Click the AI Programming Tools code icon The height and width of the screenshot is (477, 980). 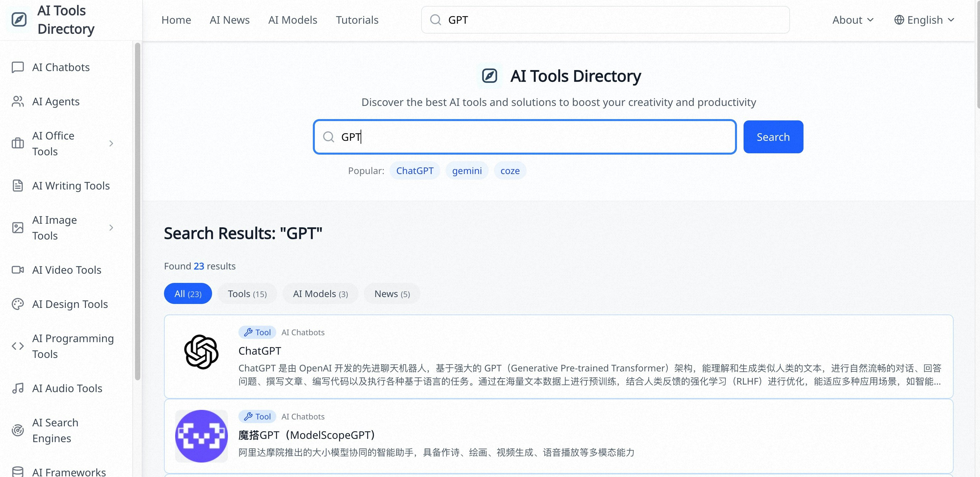pyautogui.click(x=17, y=346)
